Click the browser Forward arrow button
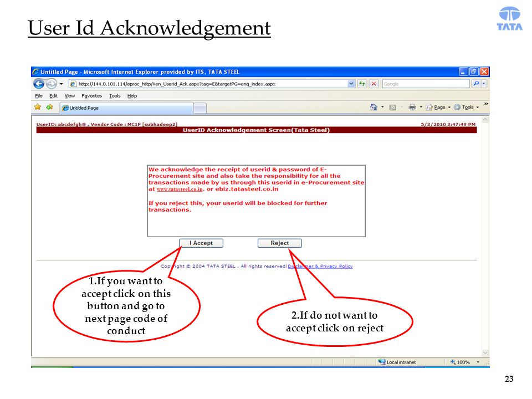 [x=52, y=84]
